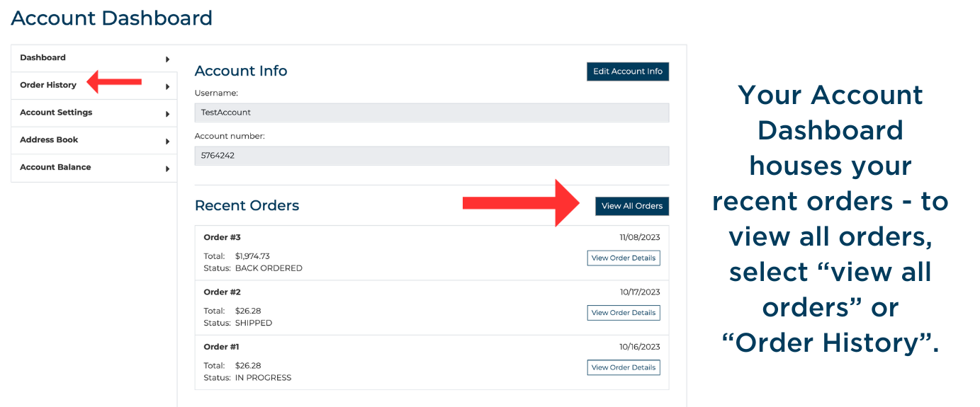The image size is (980, 407).
Task: Click the Account Balance arrow icon
Action: pyautogui.click(x=167, y=169)
